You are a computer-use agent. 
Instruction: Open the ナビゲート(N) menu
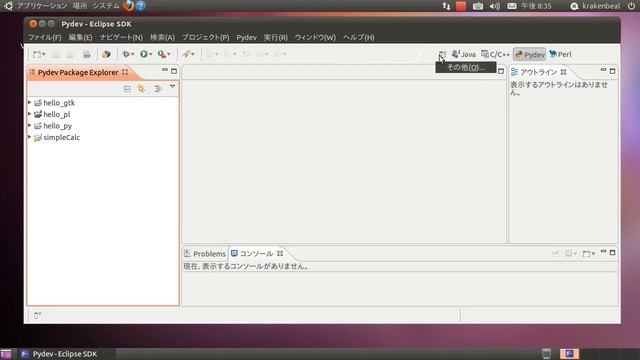click(x=121, y=37)
